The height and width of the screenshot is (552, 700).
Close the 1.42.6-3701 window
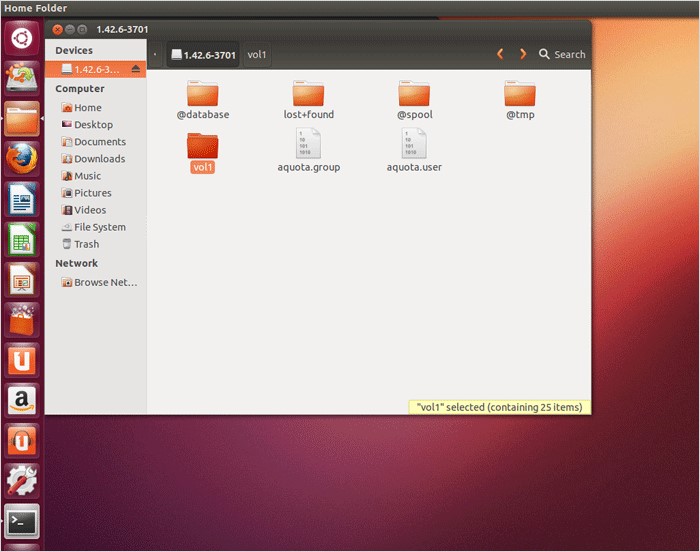coord(57,29)
